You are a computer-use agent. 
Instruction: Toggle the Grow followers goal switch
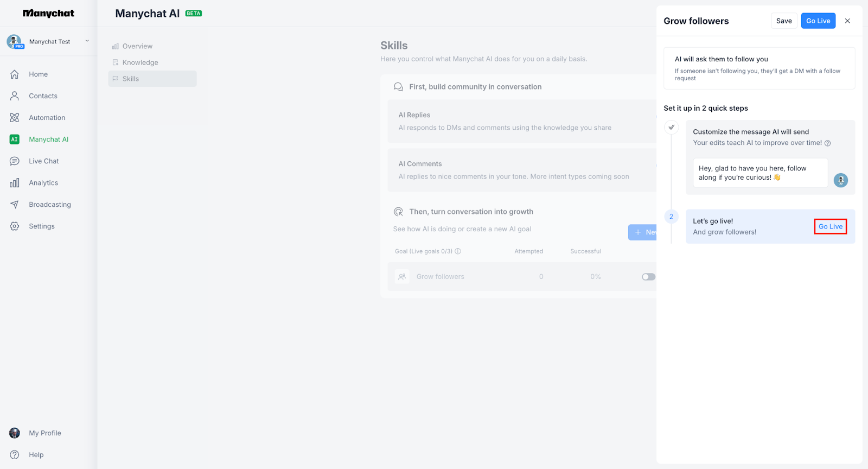pyautogui.click(x=648, y=277)
